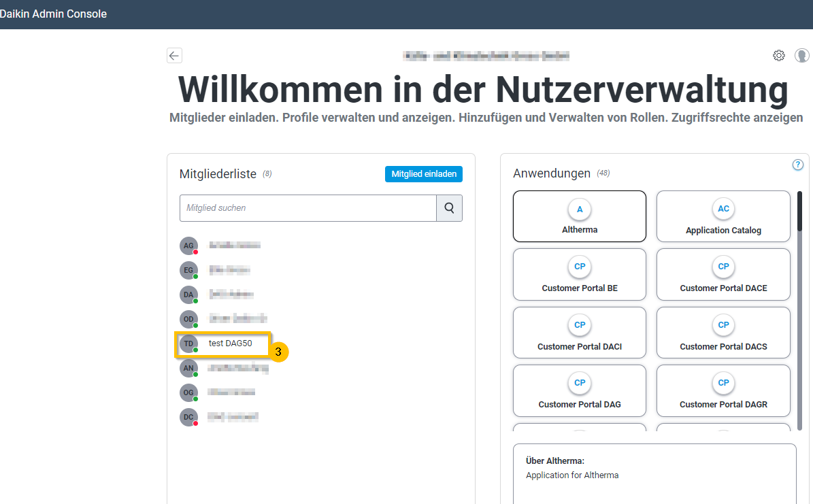Click the member search magnifier button
Image resolution: width=813 pixels, height=504 pixels.
pos(449,208)
